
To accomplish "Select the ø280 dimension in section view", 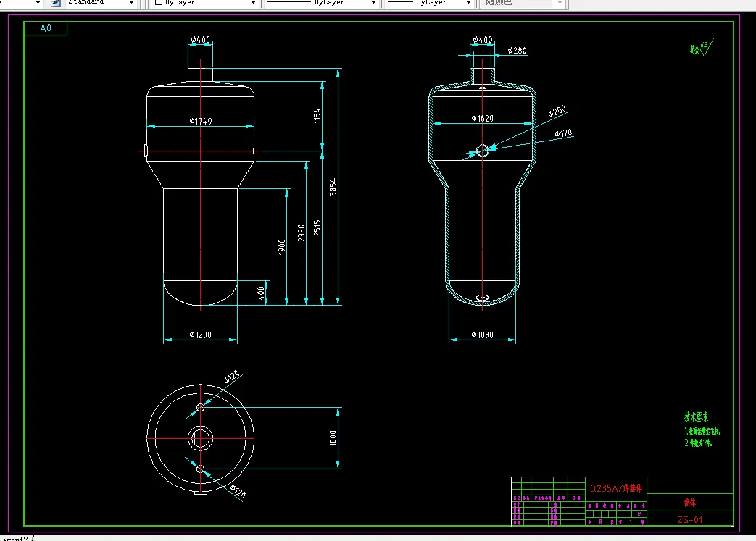I will [x=517, y=50].
